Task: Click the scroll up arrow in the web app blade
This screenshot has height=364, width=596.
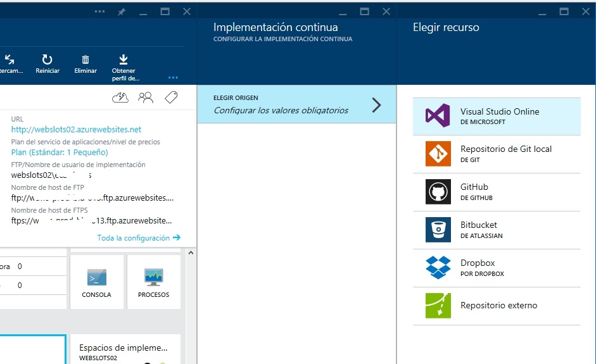Action: point(191,253)
